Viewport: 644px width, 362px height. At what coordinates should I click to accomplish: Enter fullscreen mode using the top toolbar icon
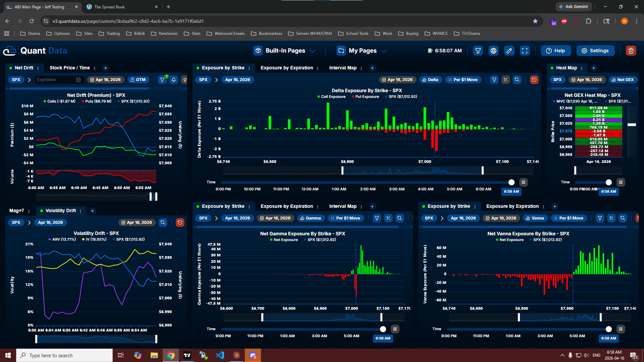525,51
